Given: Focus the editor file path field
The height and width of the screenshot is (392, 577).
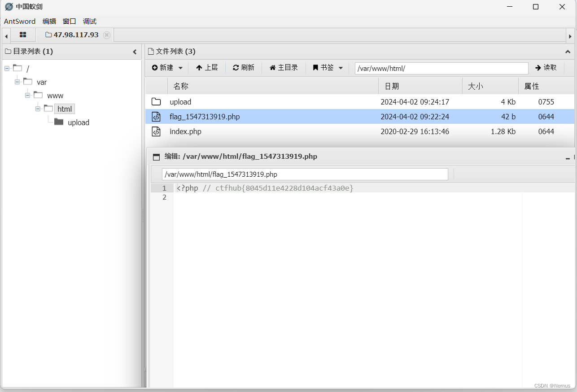Looking at the screenshot, I should tap(305, 174).
